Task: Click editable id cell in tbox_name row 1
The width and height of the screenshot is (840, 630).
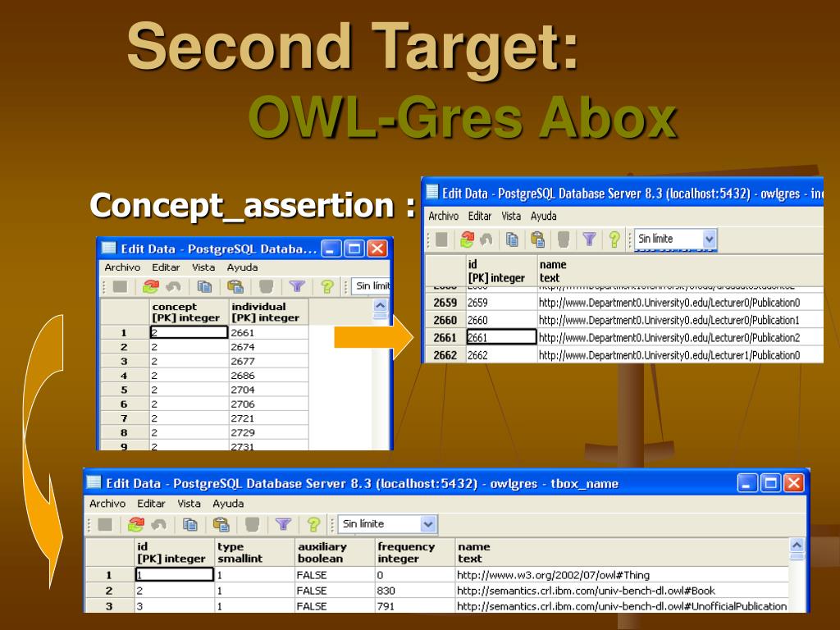Action: 174,575
